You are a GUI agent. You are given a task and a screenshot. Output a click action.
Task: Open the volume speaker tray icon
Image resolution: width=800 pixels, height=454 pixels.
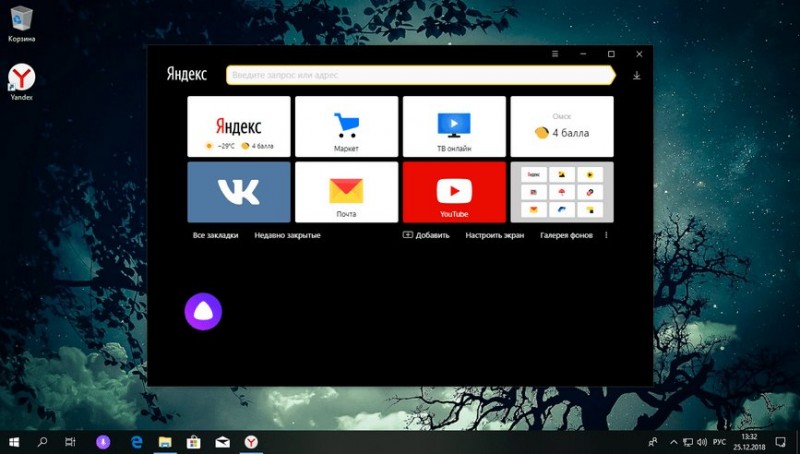click(702, 442)
